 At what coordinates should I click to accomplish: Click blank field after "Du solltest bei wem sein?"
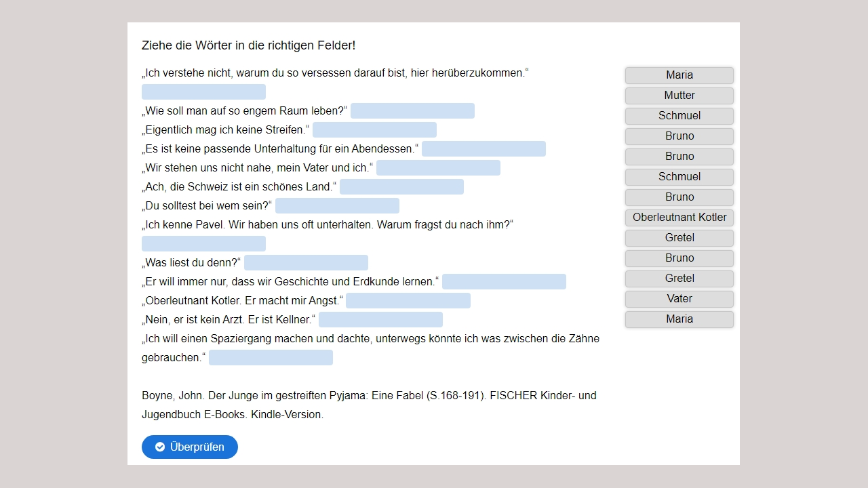point(337,206)
